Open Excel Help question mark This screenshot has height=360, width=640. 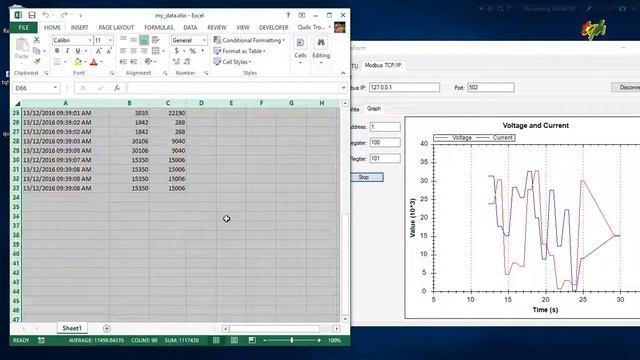[x=288, y=15]
